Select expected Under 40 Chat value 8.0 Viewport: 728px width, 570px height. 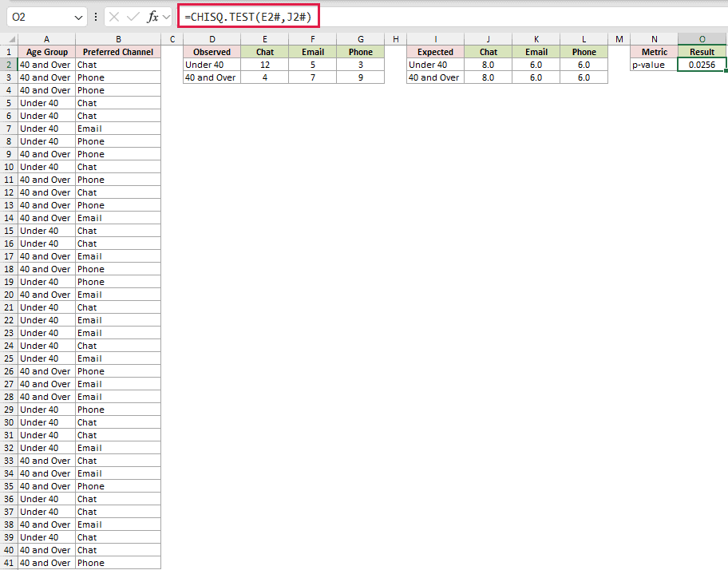tap(488, 65)
